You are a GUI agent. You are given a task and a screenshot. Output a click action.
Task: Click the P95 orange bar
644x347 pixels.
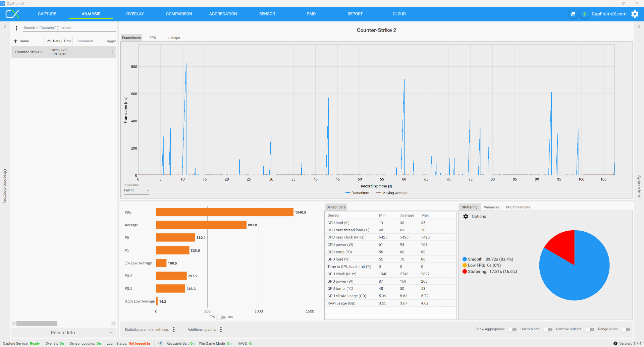click(225, 212)
